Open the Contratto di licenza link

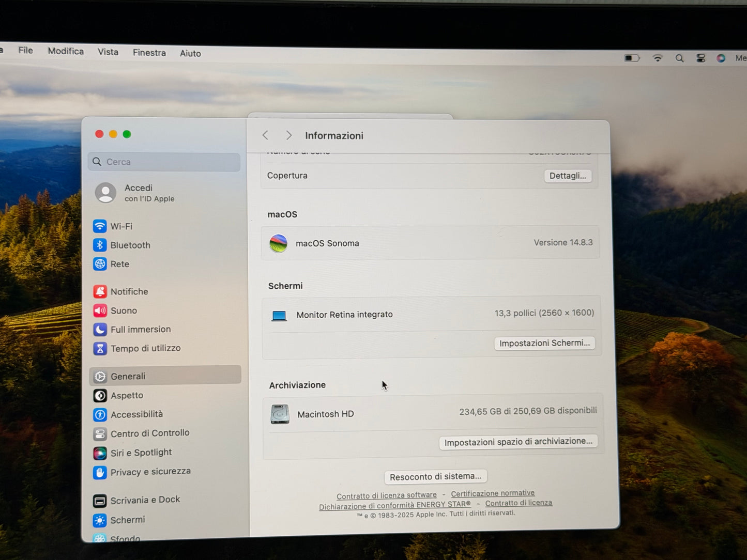pos(519,503)
